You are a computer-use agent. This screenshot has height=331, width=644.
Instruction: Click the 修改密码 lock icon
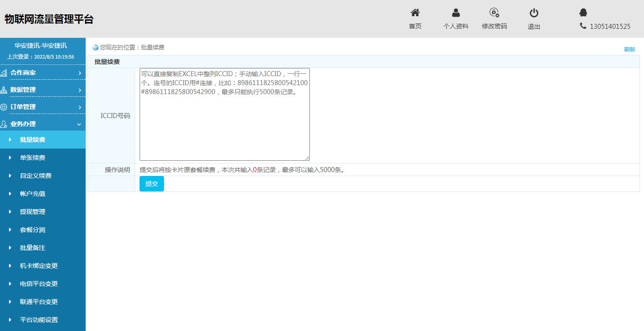(494, 13)
